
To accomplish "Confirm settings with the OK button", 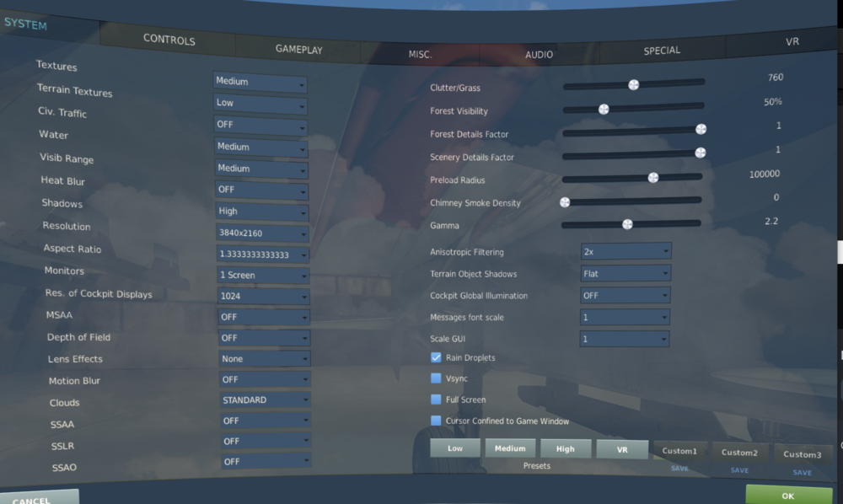I will click(789, 496).
